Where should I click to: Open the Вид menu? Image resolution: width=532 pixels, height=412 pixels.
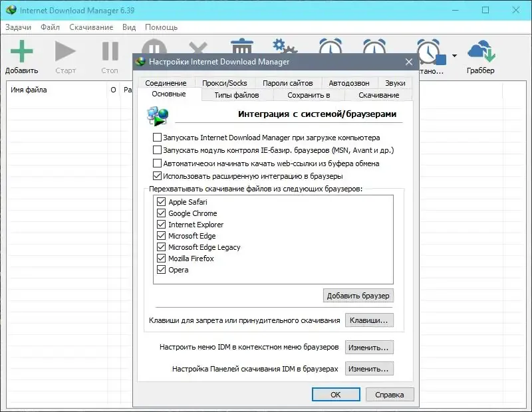(128, 27)
